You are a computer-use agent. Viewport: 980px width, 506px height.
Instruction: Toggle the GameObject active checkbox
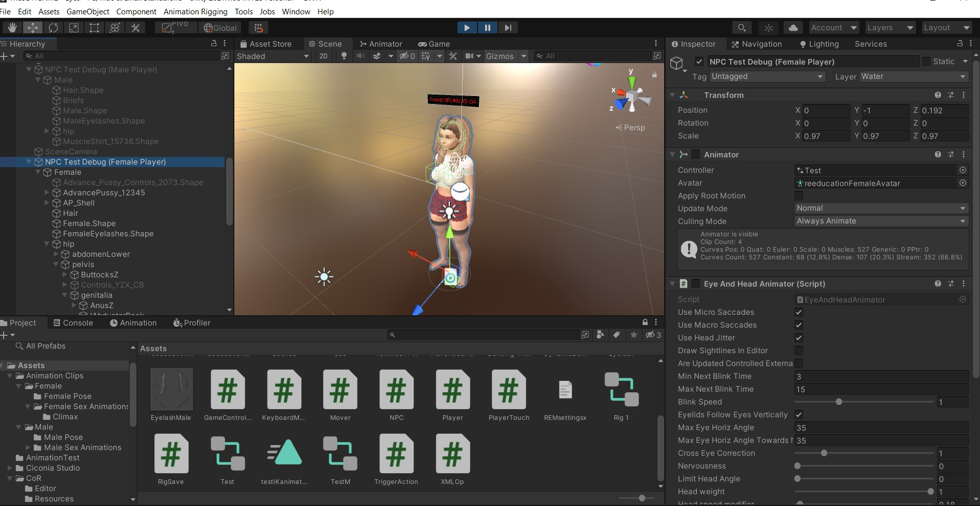[699, 62]
